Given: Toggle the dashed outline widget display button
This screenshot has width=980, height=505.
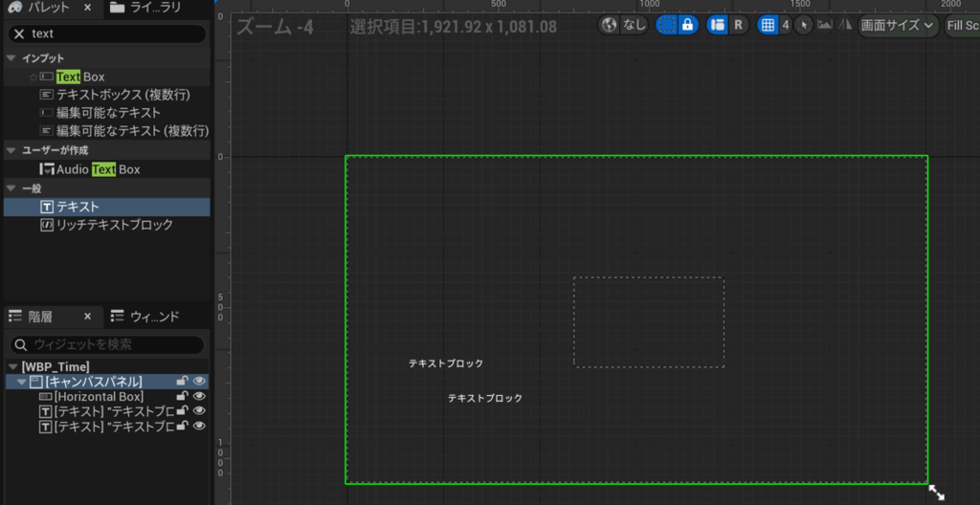Looking at the screenshot, I should (666, 26).
